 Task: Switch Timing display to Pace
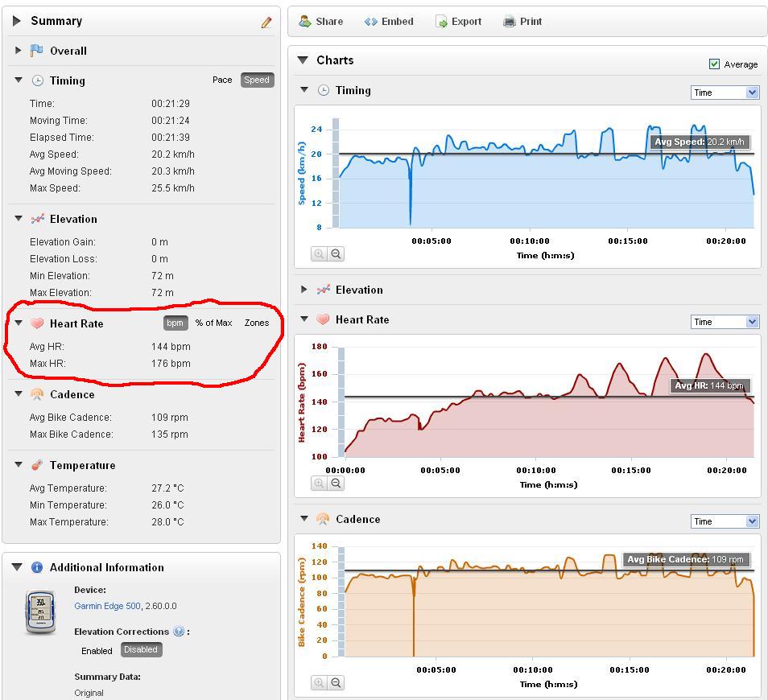(x=222, y=80)
